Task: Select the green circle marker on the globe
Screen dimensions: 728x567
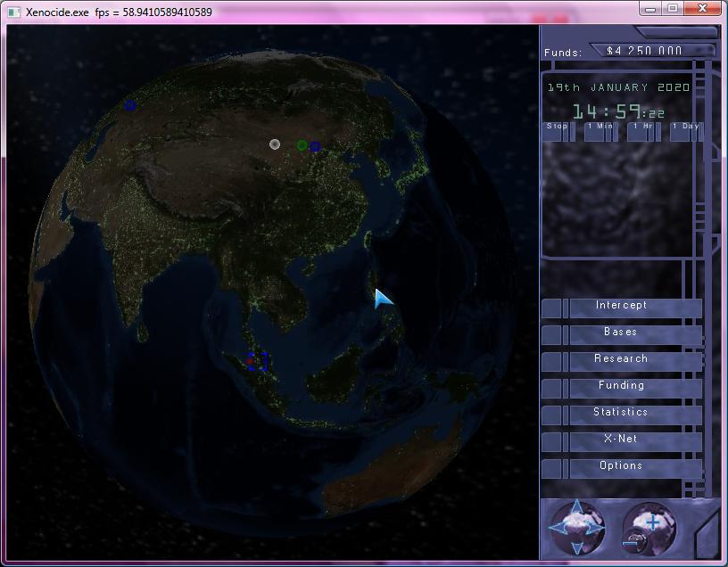Action: [302, 145]
